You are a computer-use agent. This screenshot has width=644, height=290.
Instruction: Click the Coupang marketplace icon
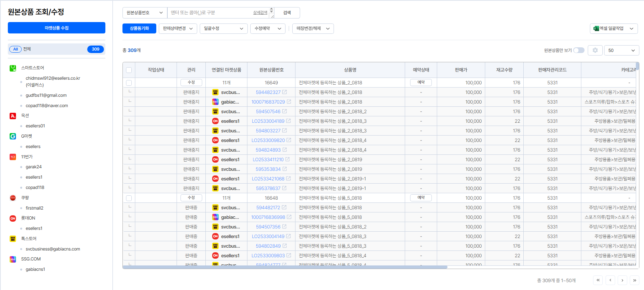13,198
